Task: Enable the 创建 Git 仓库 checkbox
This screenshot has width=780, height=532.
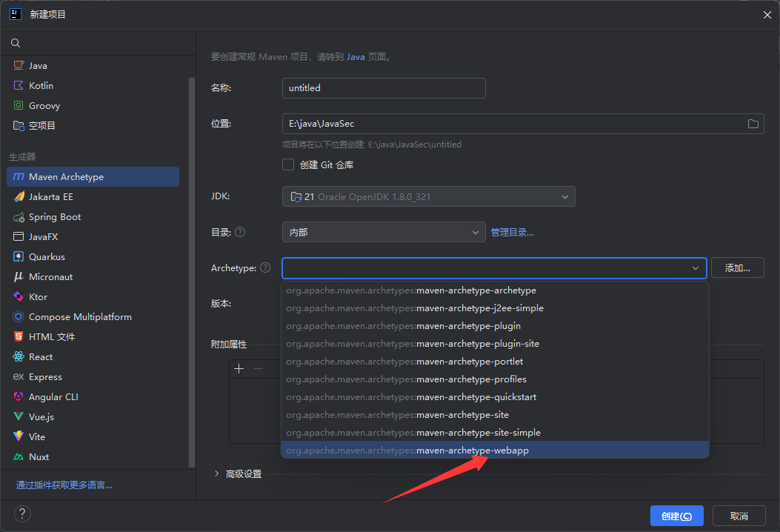Action: [x=288, y=164]
